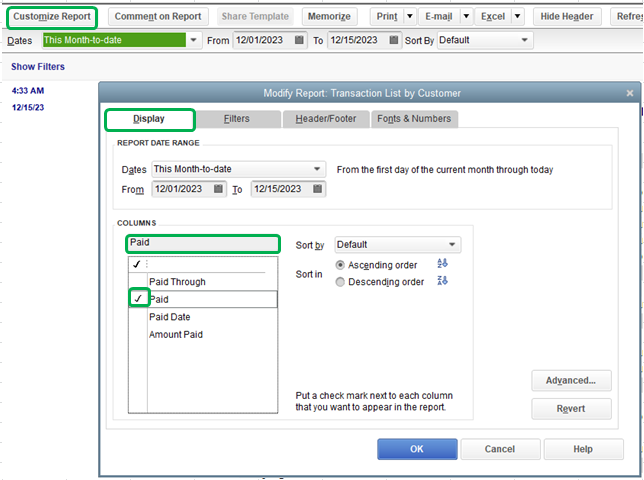This screenshot has width=644, height=480.
Task: Click the Print button
Action: (x=387, y=17)
